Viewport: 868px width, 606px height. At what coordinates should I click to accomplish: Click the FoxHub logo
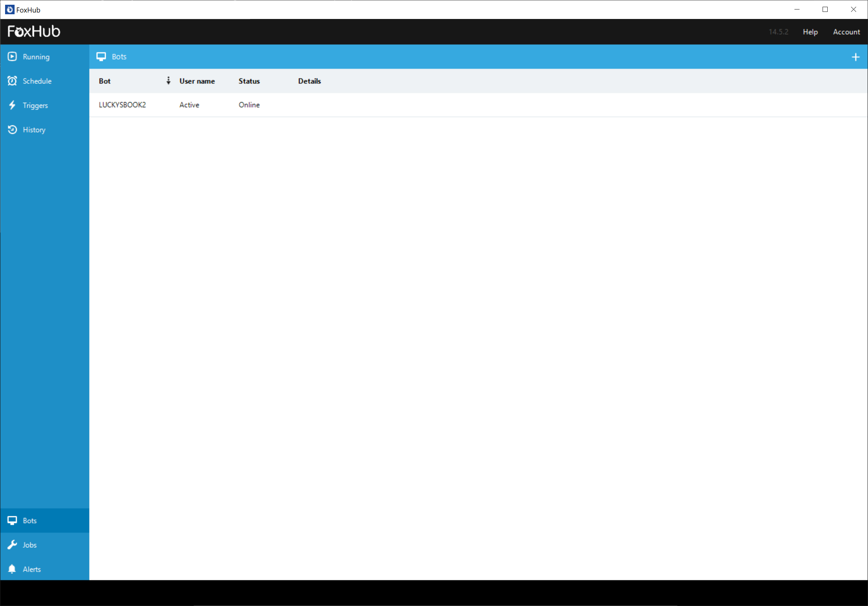(34, 32)
